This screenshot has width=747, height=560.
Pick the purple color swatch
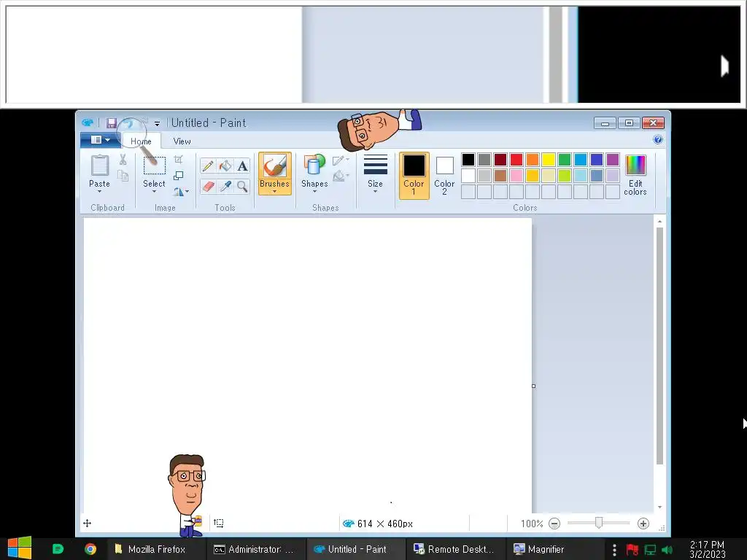click(x=613, y=160)
